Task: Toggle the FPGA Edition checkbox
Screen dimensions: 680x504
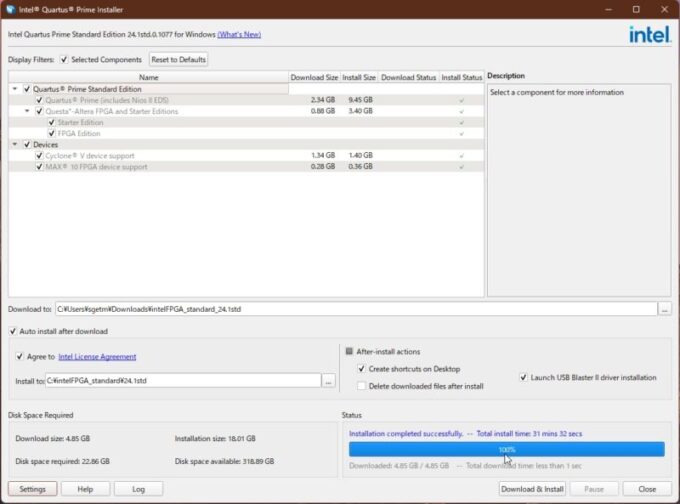Action: click(52, 134)
